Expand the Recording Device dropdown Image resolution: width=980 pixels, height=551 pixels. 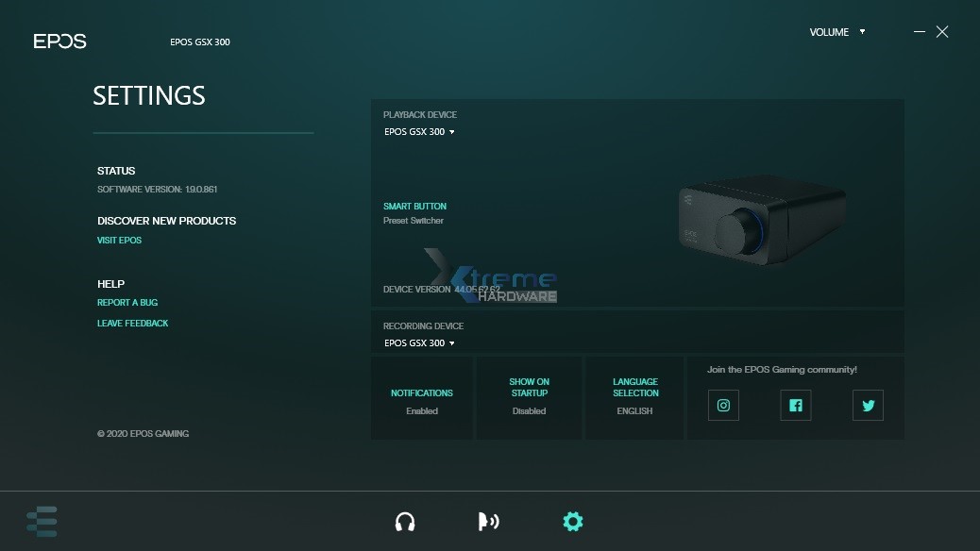[x=420, y=343]
